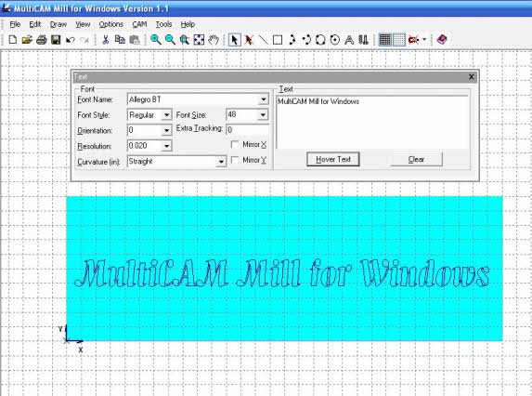Enable the Mirror X checkbox

(x=235, y=144)
